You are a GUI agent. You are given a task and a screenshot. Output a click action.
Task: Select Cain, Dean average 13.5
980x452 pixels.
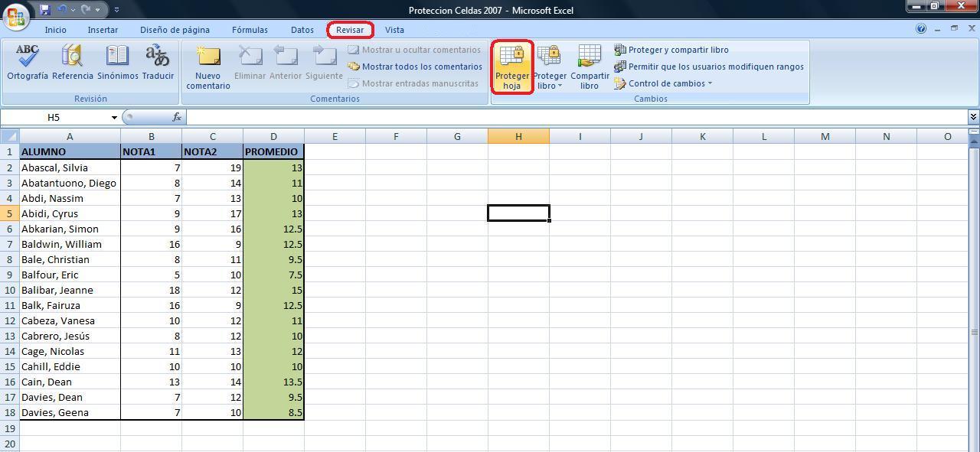pos(273,382)
